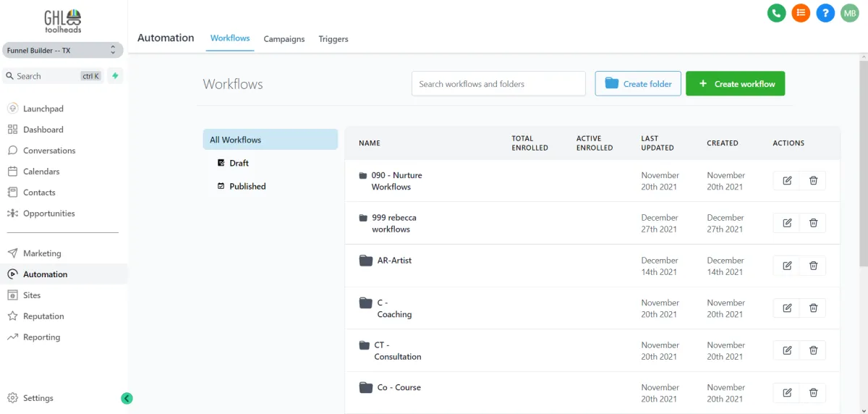Screen dimensions: 868x414
Task: Open the Funnel Builder -- TX account dropdown
Action: [x=61, y=50]
